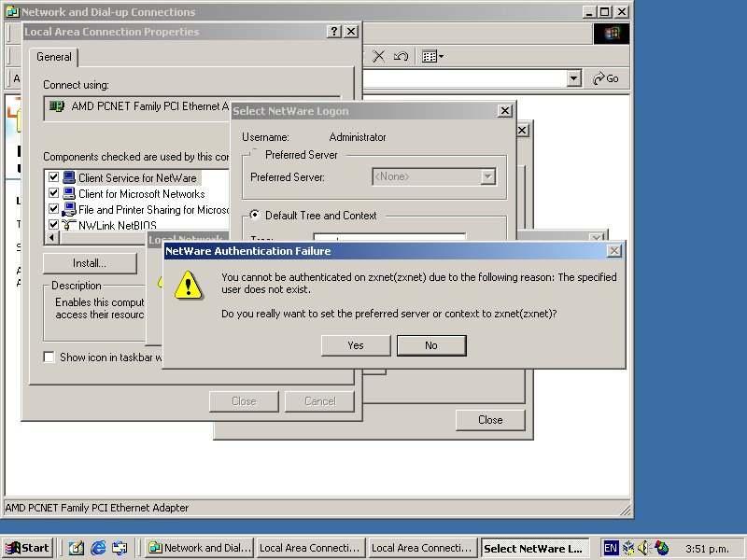
Task: Click the left arrow of components scrollbar
Action: (x=51, y=237)
